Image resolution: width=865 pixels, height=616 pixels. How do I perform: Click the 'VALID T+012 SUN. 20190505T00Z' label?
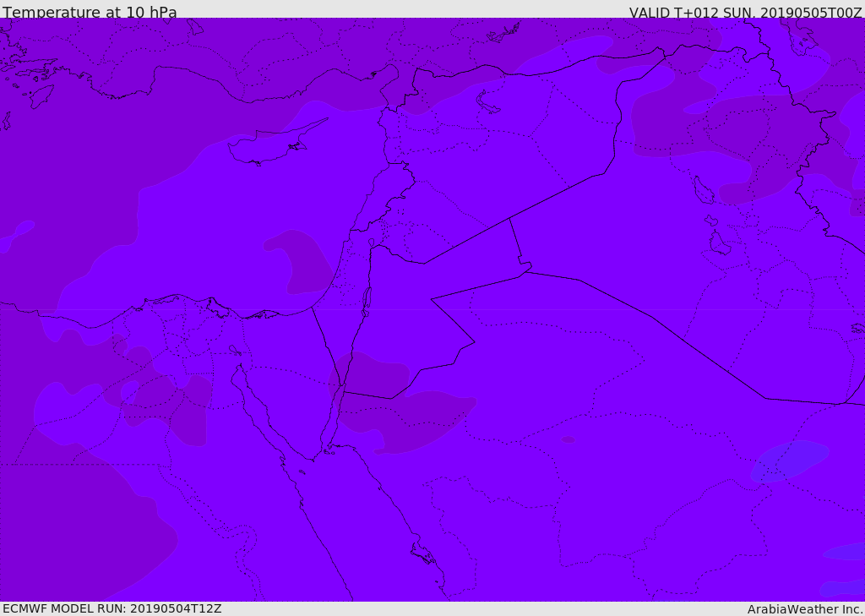point(745,13)
